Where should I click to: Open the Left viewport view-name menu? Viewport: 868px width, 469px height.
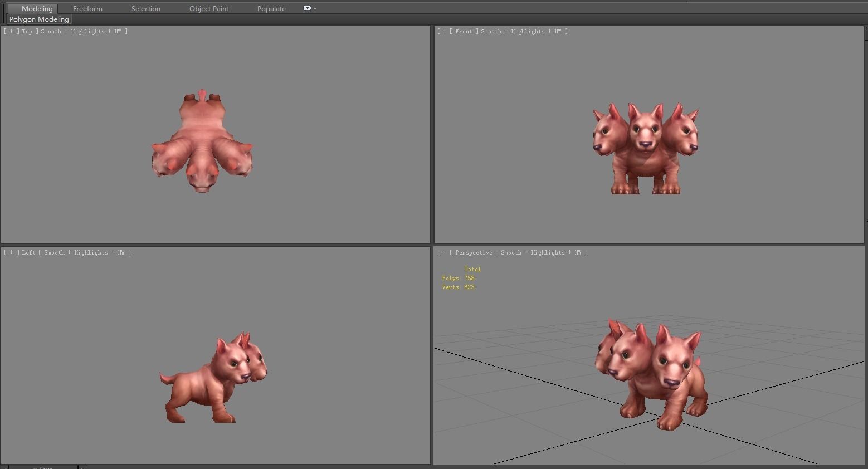pos(28,252)
